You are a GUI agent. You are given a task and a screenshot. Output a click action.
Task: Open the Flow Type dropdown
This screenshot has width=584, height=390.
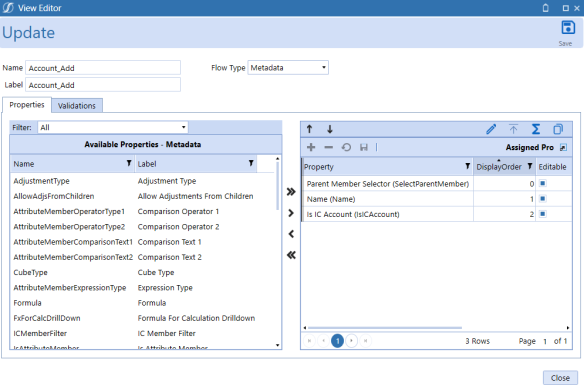point(288,68)
